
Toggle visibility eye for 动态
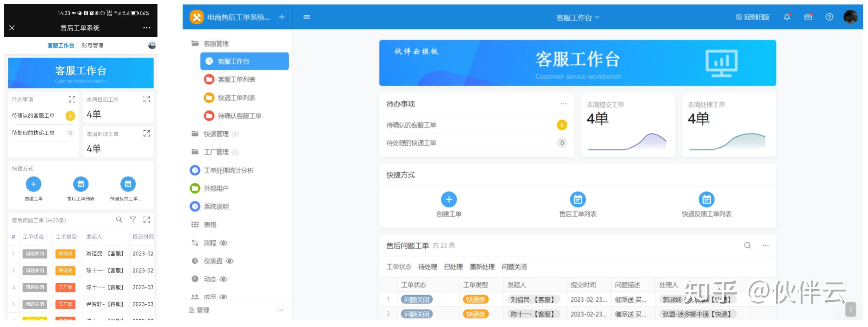(x=223, y=279)
